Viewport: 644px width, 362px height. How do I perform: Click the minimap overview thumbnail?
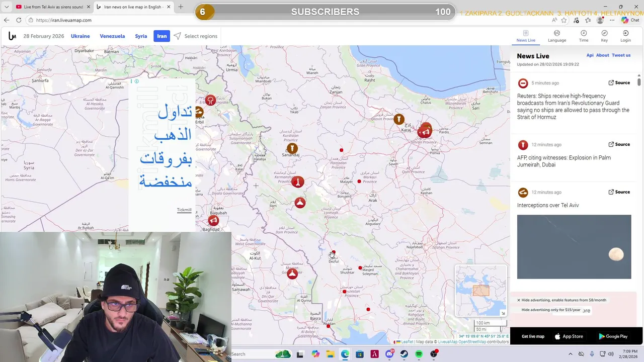[x=480, y=290]
